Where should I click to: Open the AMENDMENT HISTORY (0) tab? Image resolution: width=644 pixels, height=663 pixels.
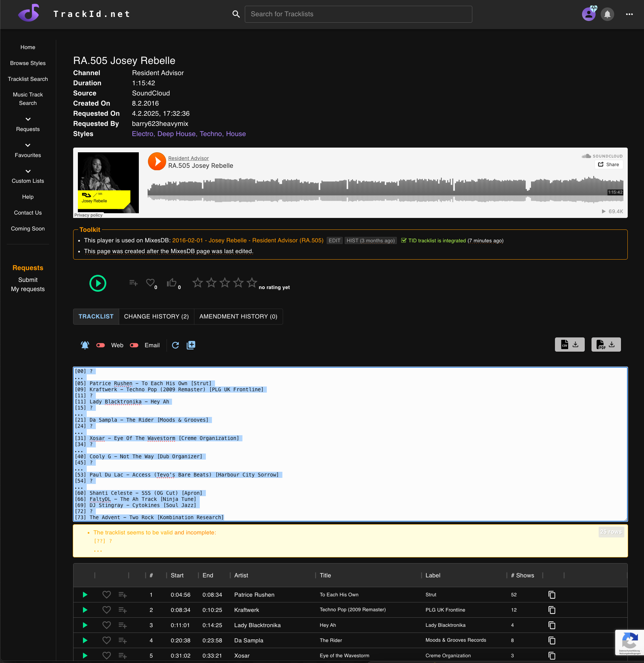click(238, 316)
